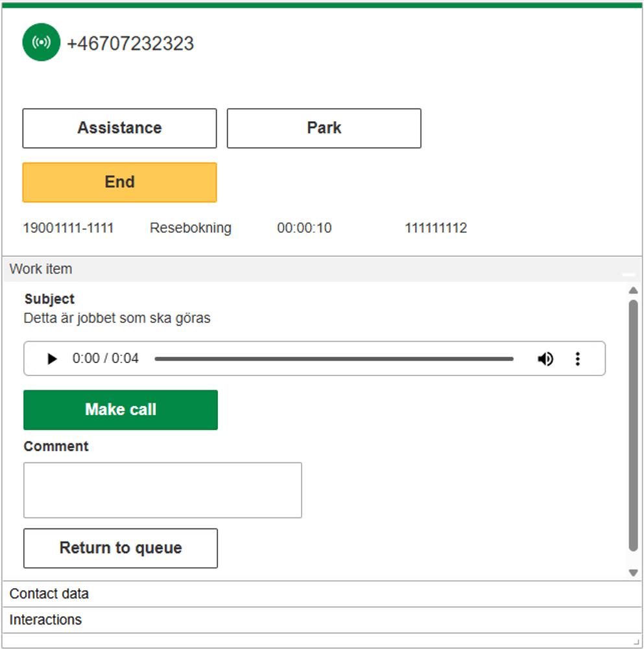This screenshot has width=644, height=649.
Task: Click the phone number +46707232323
Action: click(x=130, y=43)
